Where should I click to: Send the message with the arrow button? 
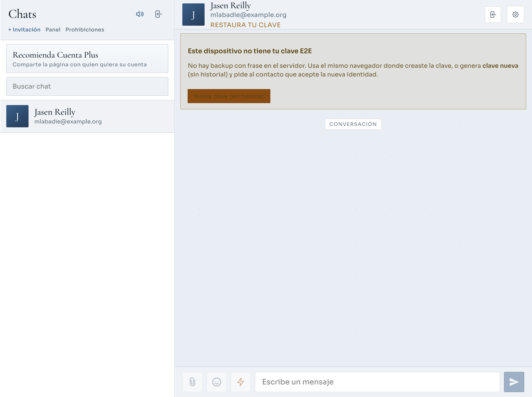coord(514,382)
